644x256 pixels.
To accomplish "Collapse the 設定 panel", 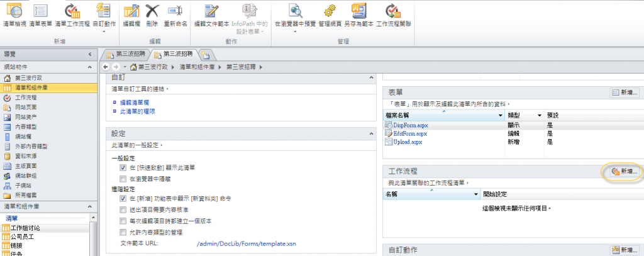I will [371, 133].
